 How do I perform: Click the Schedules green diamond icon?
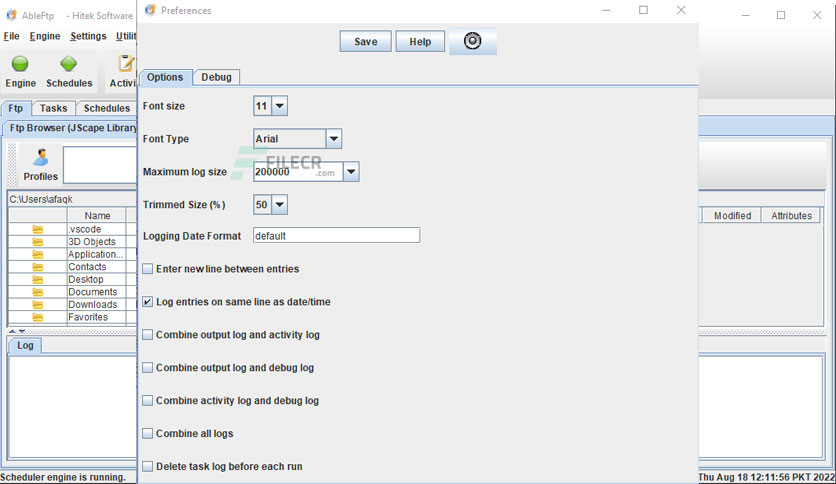point(68,64)
